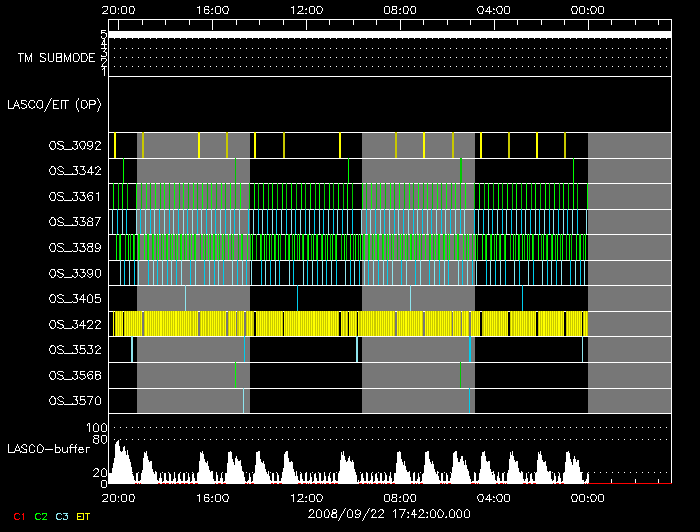Click the C3 legend entry
Viewport: 700px width, 532px height.
[62, 516]
